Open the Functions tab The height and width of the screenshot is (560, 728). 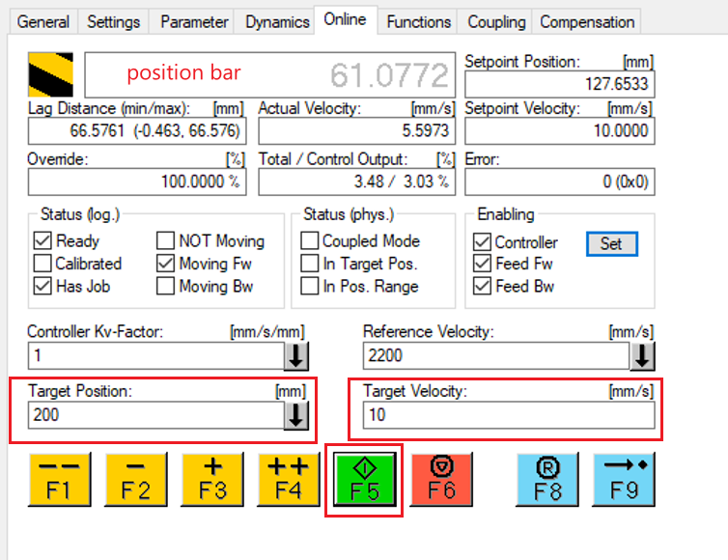418,21
